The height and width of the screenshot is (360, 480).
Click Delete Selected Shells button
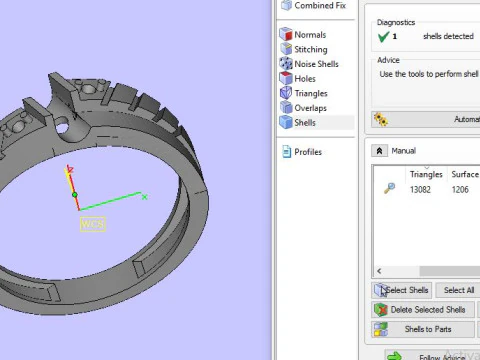tap(423, 310)
